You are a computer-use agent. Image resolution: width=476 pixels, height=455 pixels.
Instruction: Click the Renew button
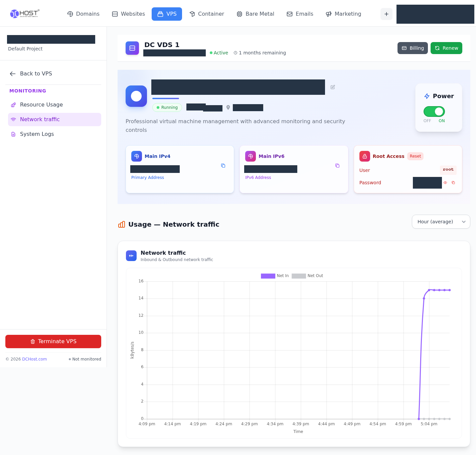click(x=446, y=48)
